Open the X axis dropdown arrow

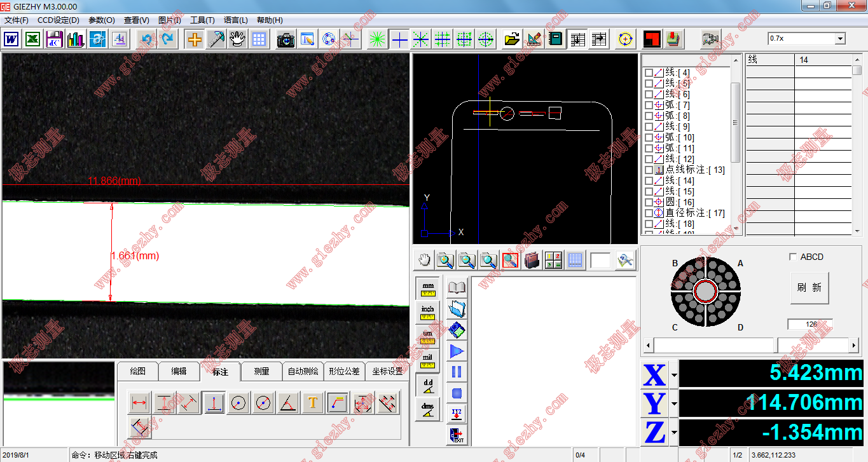(674, 375)
